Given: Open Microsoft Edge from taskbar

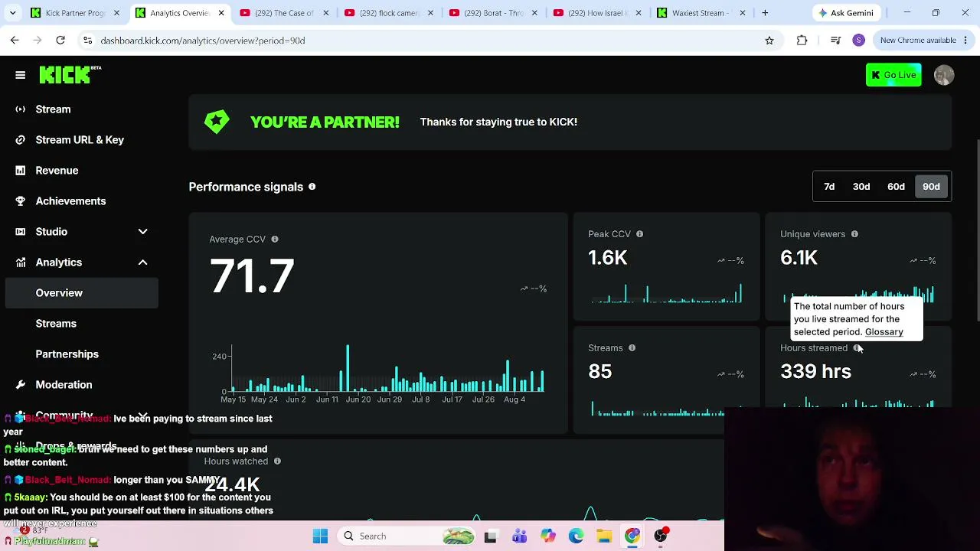Looking at the screenshot, I should point(576,536).
